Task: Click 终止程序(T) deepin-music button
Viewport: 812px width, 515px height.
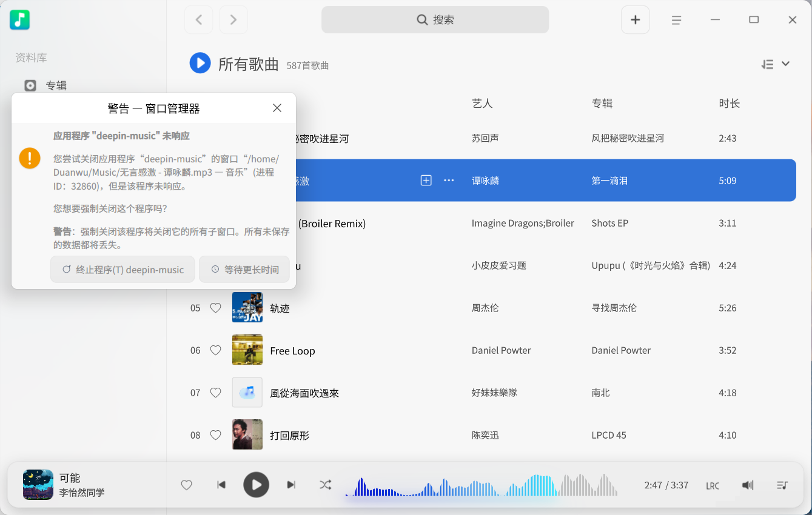Action: 122,270
